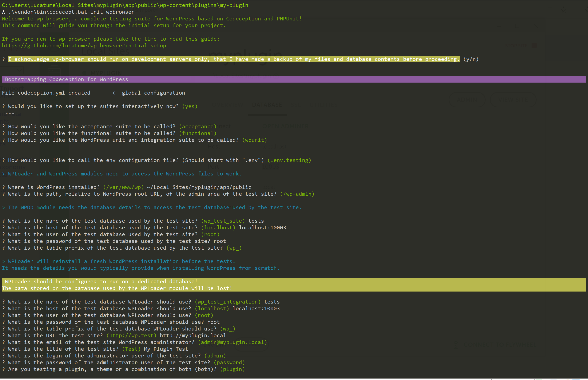This screenshot has height=380, width=588.
Task: Click '(wp_)' in test site table prefix line
Action: click(234, 248)
